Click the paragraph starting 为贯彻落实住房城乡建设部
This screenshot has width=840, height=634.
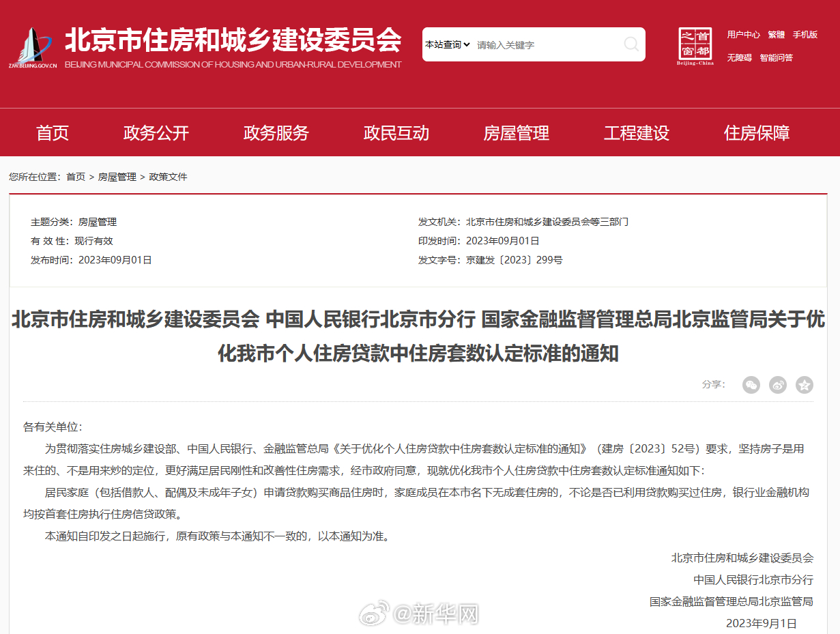pyautogui.click(x=414, y=460)
